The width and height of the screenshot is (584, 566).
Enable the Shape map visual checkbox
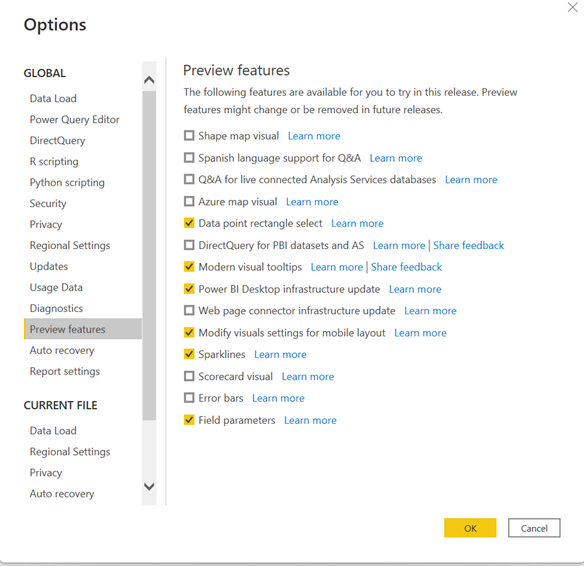189,135
